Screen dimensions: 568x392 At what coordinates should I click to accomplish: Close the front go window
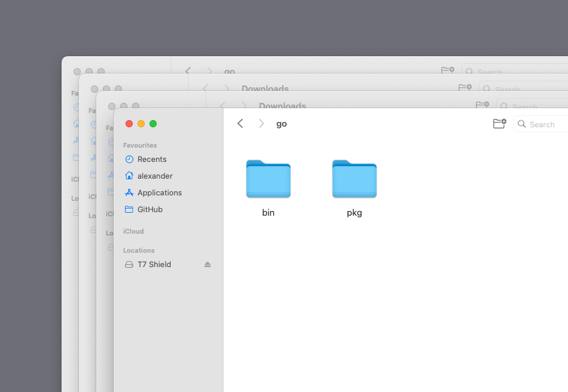[x=129, y=124]
